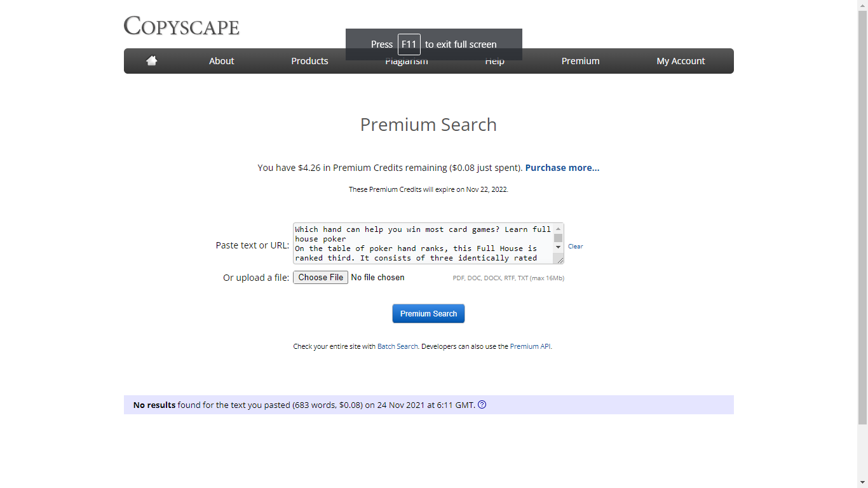Open the Products menu
Image resolution: width=868 pixels, height=488 pixels.
[x=309, y=61]
